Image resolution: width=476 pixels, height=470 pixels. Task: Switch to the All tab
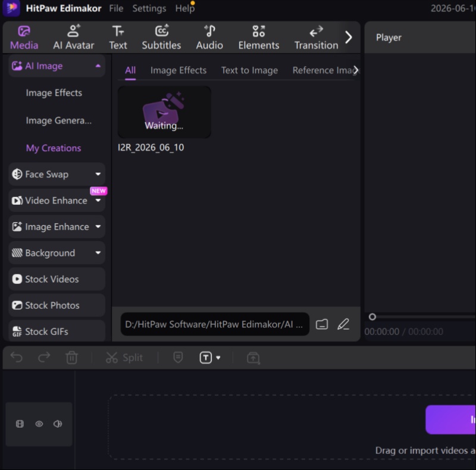[130, 70]
